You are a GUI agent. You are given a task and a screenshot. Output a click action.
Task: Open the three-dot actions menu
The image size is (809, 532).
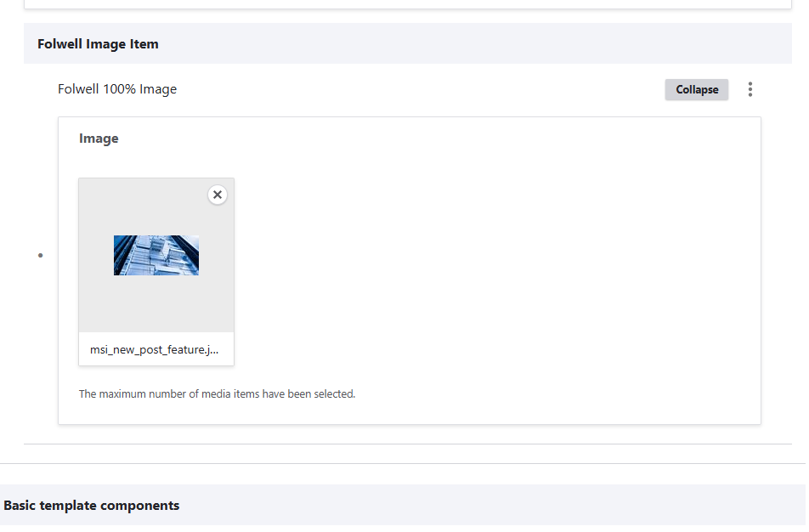tap(750, 89)
